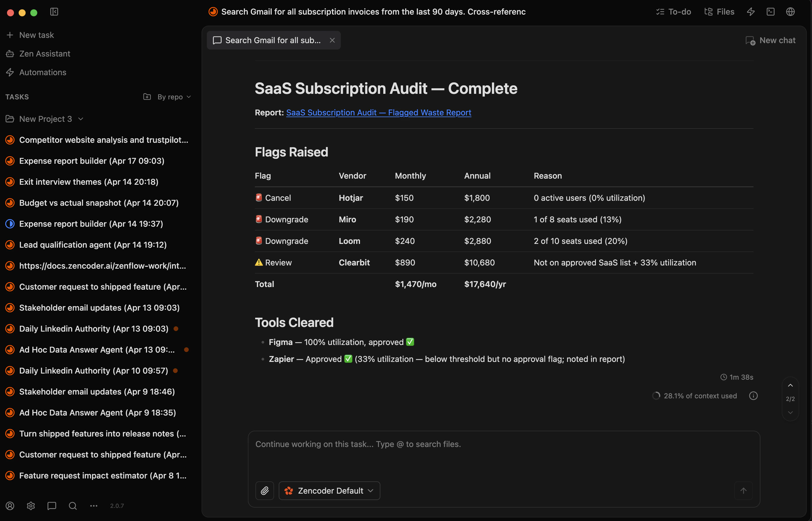Open the By repo grouping dropdown
Image resolution: width=812 pixels, height=521 pixels.
tap(174, 97)
